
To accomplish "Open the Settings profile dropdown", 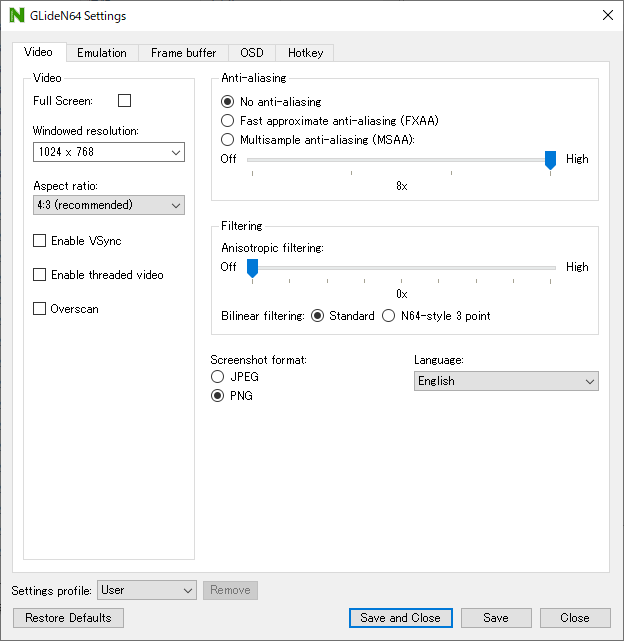I will click(x=146, y=590).
